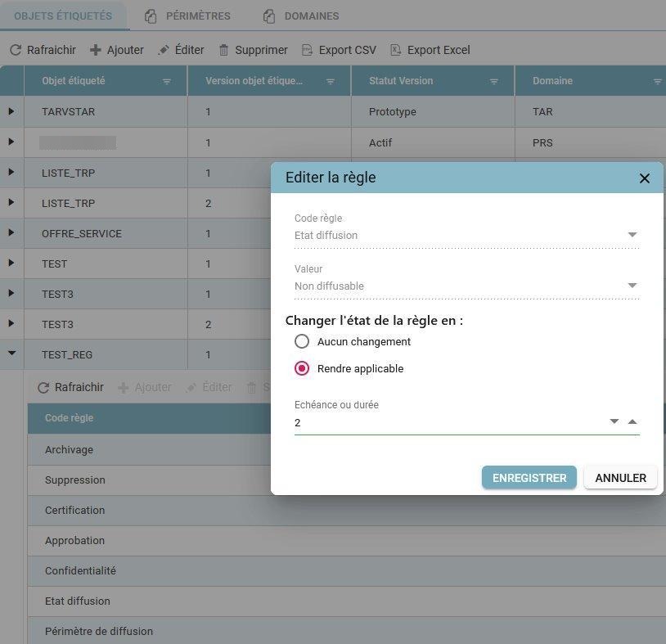Click the Export Excel label

(439, 50)
